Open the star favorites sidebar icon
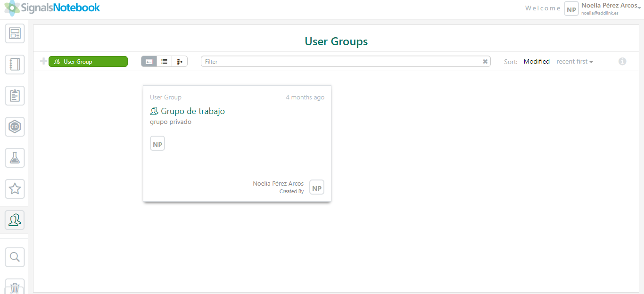Image resolution: width=644 pixels, height=294 pixels. point(15,189)
